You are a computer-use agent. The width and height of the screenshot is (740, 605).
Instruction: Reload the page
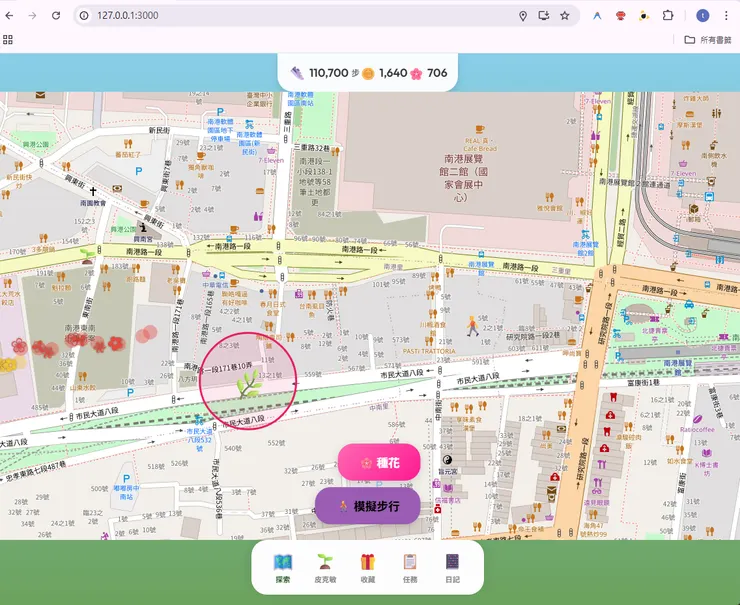click(x=56, y=16)
